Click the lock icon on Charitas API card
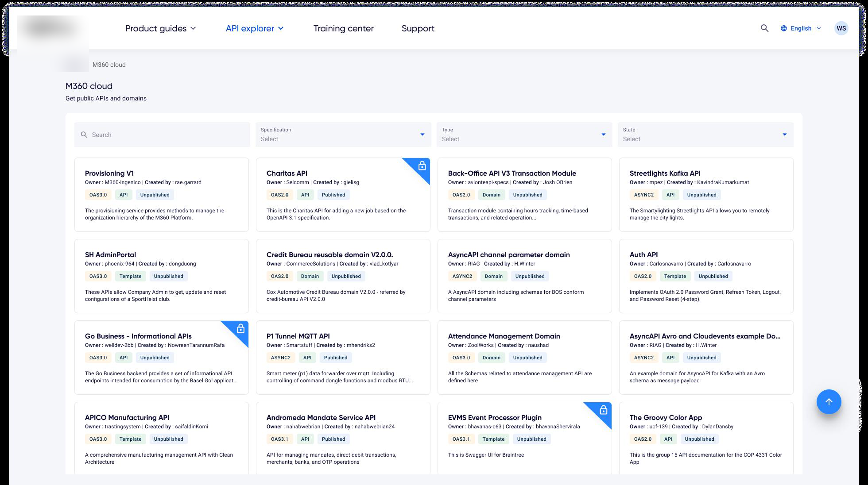The height and width of the screenshot is (485, 868). coord(422,166)
